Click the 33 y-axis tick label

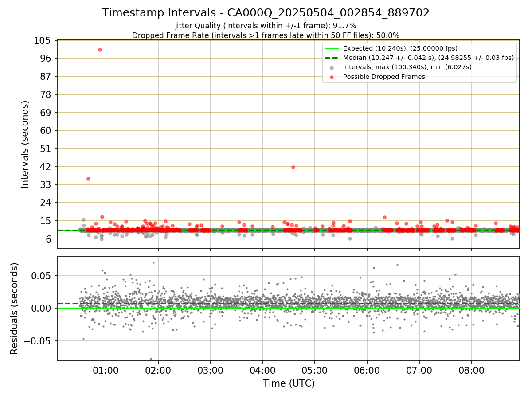click(46, 185)
